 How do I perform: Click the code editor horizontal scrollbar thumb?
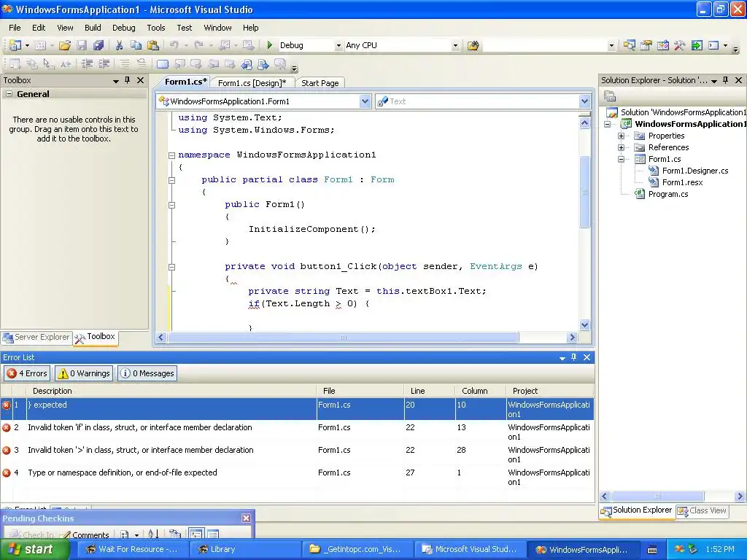(343, 337)
